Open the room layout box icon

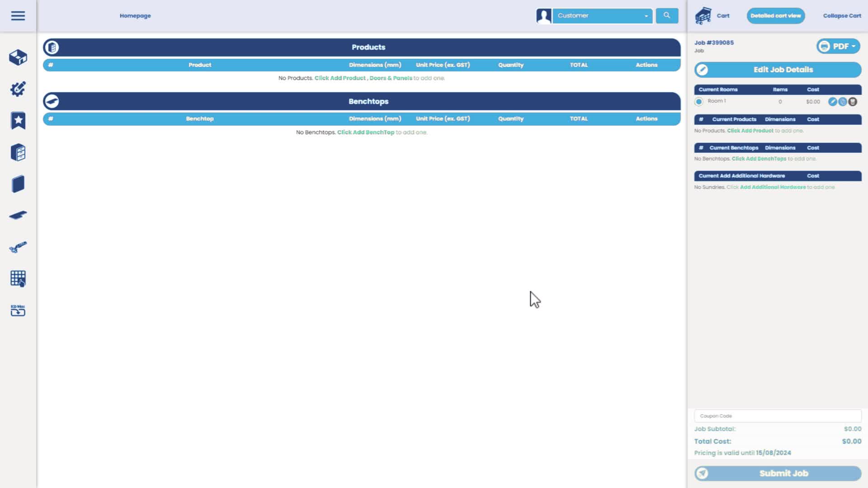coord(18,57)
